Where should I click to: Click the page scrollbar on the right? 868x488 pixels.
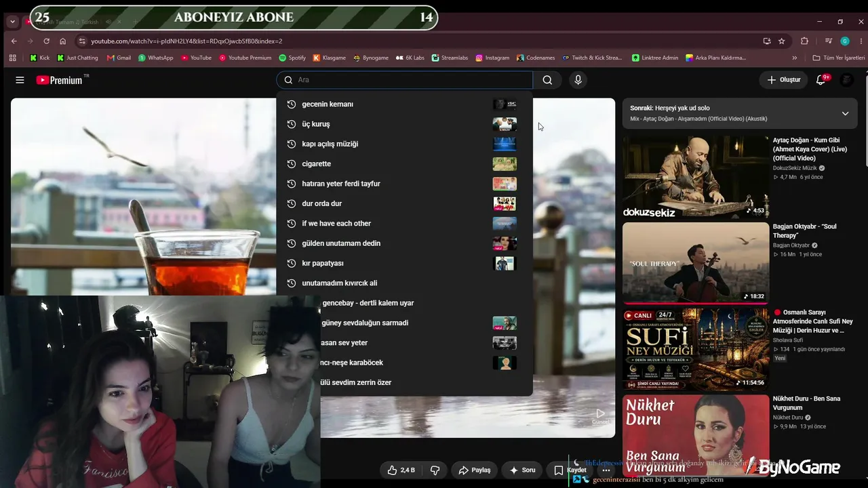[x=865, y=122]
